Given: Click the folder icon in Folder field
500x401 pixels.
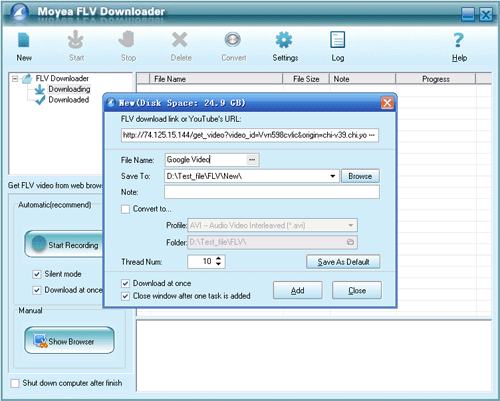Looking at the screenshot, I should tap(350, 242).
